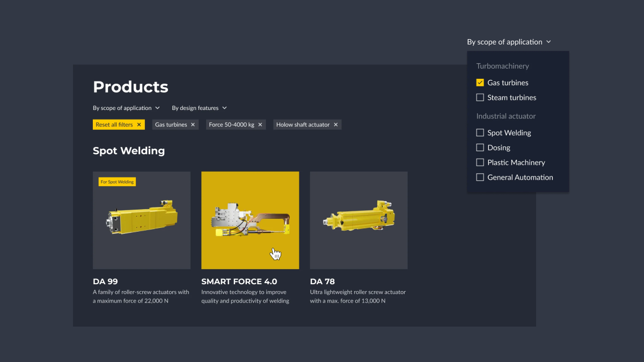Click the General Automation label text
Viewport: 644px width, 362px height.
tap(520, 177)
